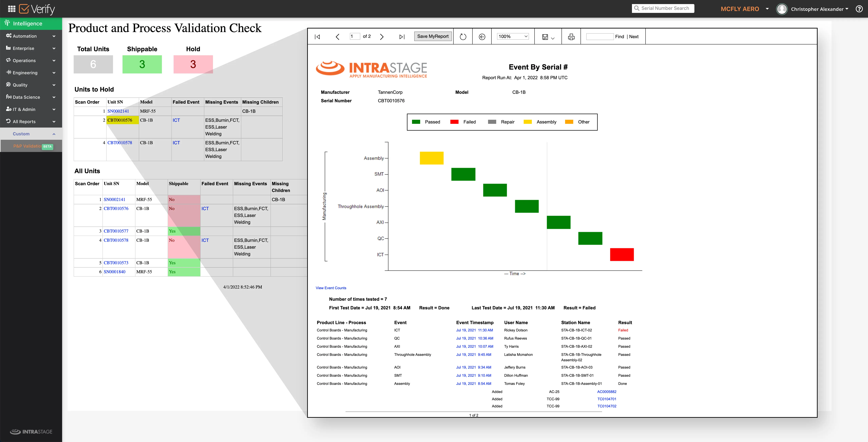Go to next report page
This screenshot has height=442, width=868.
click(x=381, y=37)
